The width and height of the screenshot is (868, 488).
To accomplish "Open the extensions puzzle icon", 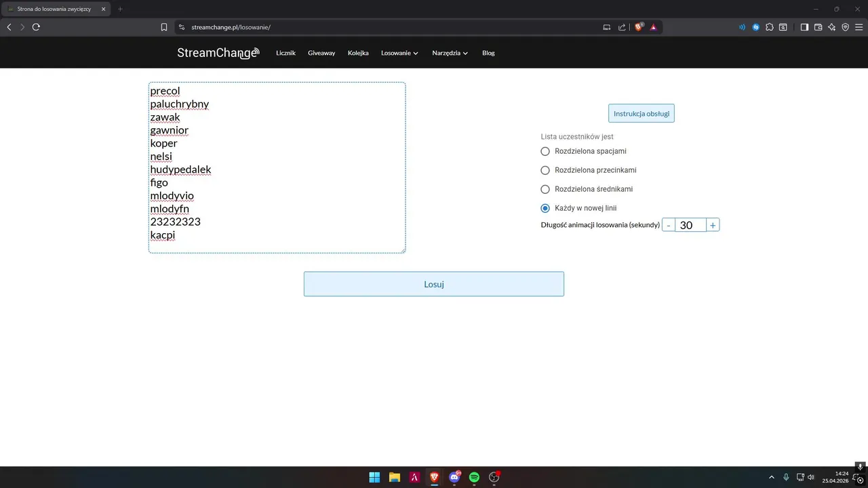I will [770, 27].
